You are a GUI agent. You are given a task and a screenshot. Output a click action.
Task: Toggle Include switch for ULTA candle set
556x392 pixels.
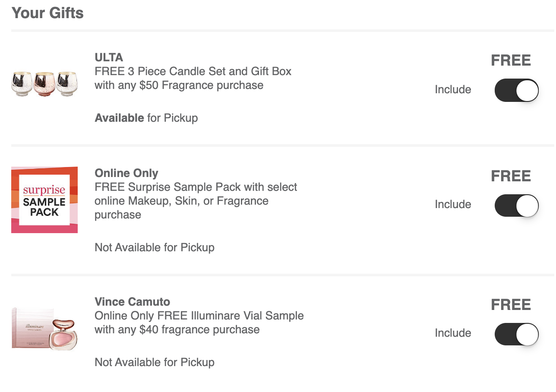pos(516,90)
